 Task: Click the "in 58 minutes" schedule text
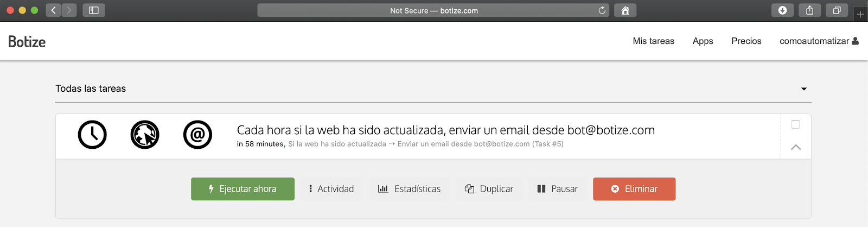pos(260,144)
